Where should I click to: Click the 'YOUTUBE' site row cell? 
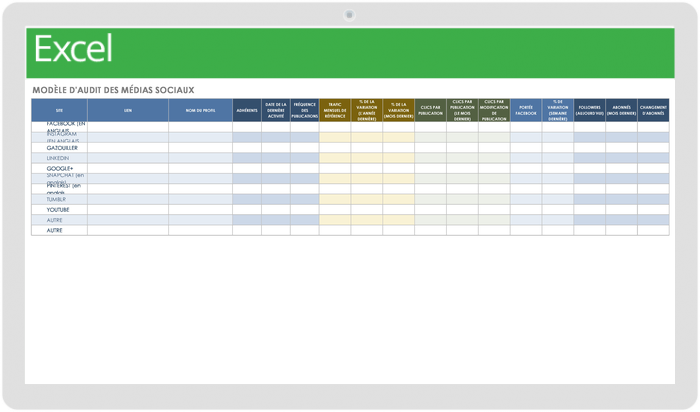59,209
